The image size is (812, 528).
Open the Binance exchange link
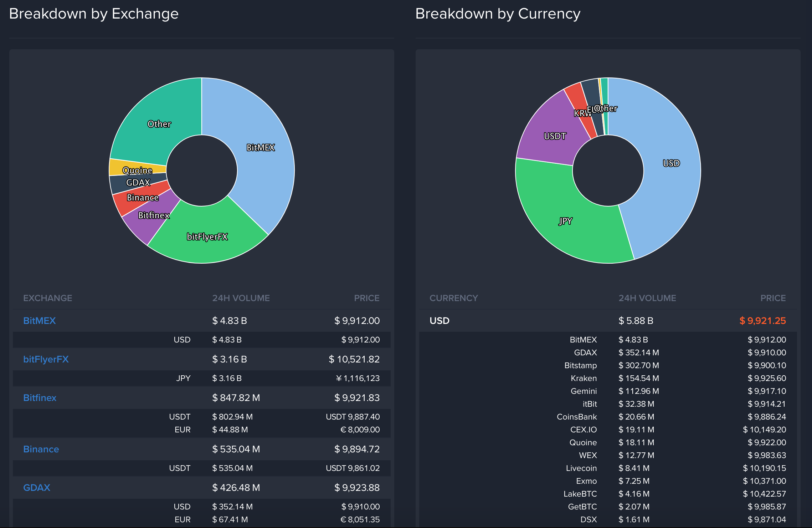[x=41, y=449]
